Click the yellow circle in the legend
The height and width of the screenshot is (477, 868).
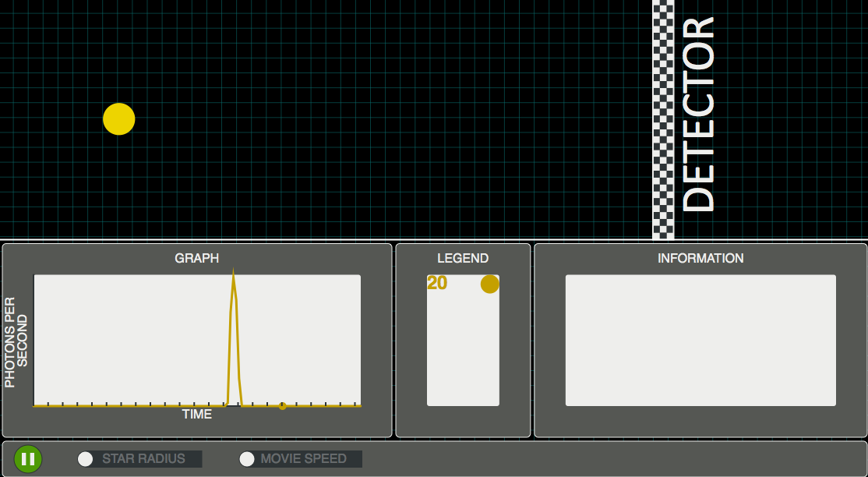click(489, 284)
